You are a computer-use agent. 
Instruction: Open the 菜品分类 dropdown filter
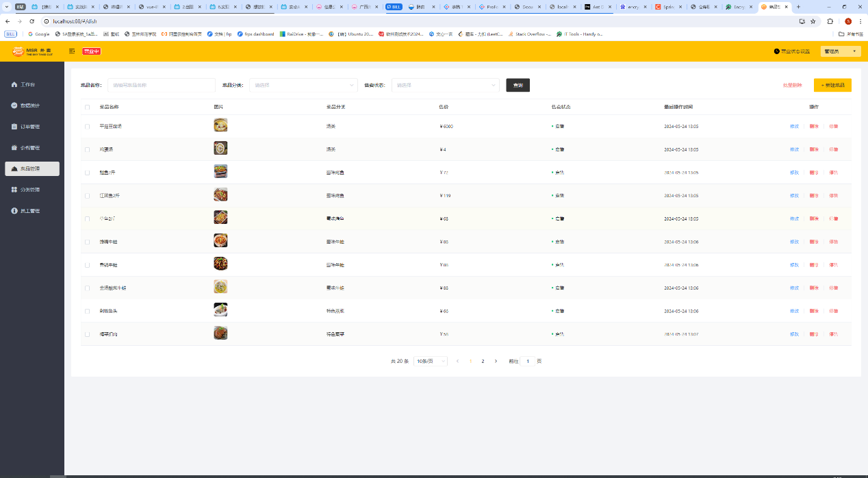[303, 86]
